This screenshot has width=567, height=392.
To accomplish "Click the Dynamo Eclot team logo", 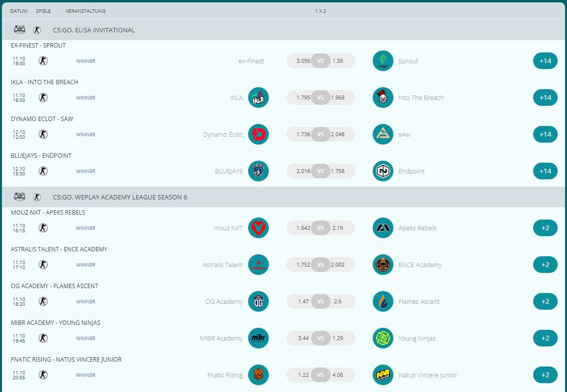I will (258, 134).
